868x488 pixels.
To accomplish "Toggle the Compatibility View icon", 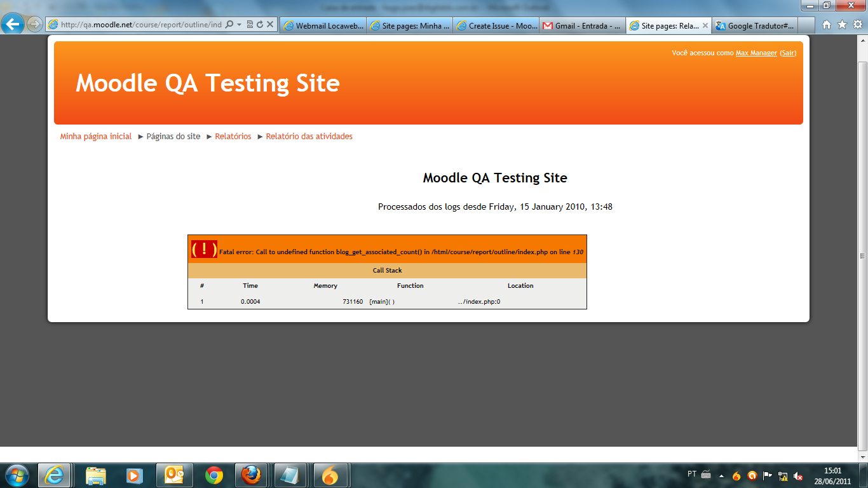I will [x=250, y=25].
